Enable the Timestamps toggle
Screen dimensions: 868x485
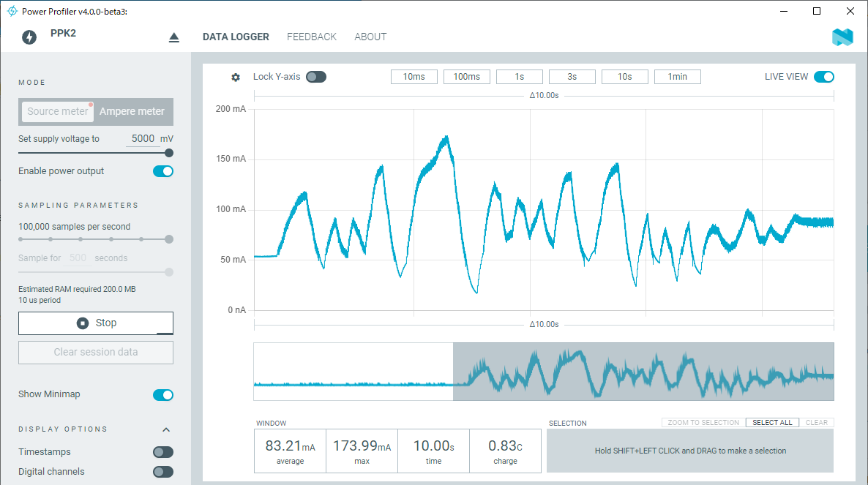[163, 452]
